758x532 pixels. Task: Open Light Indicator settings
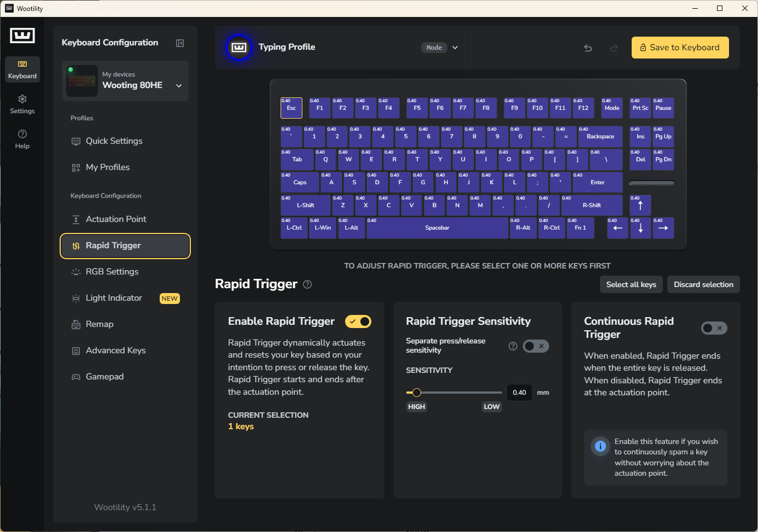125,298
